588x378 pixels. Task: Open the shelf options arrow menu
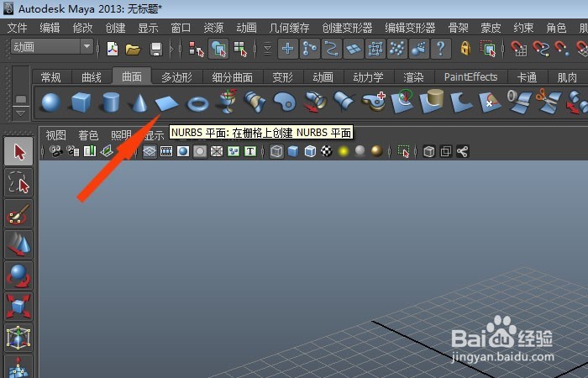21,113
